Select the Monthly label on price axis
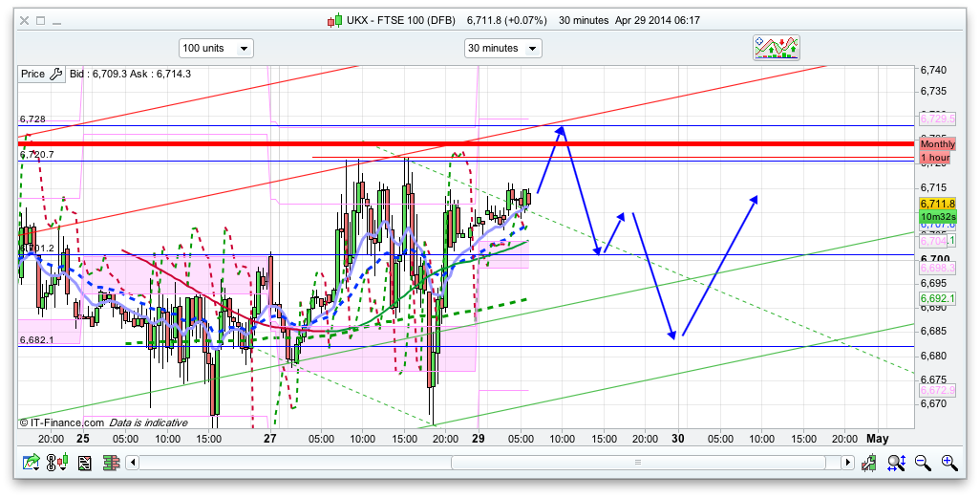 click(x=937, y=143)
